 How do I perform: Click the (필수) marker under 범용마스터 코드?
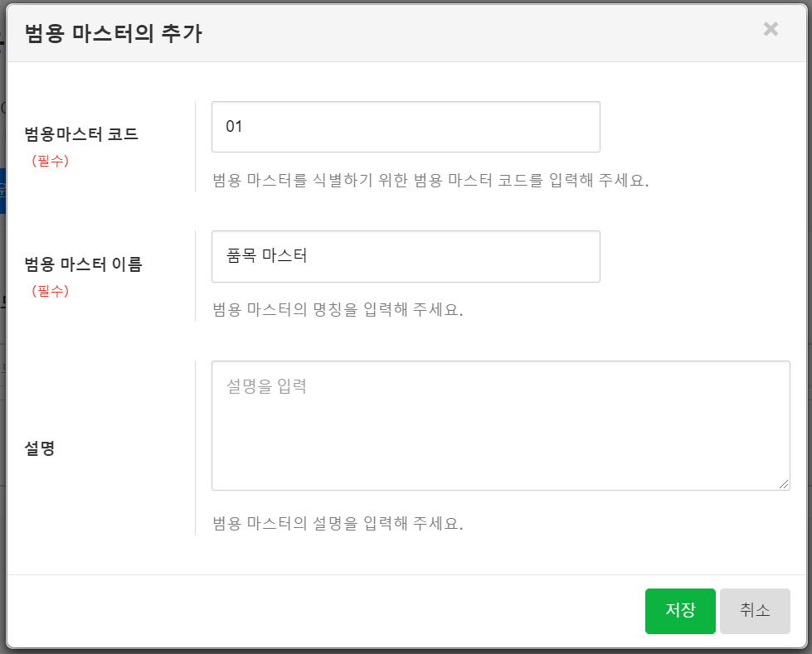[x=50, y=161]
